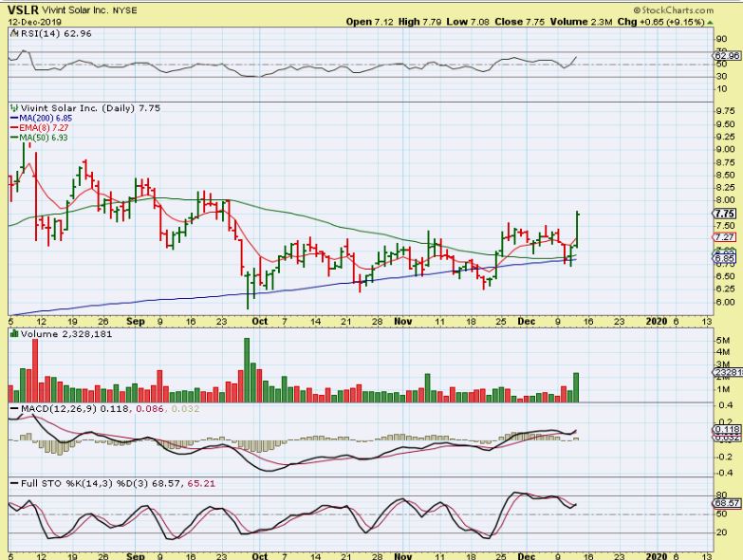Click the blue 6.85 MA tag on right axis
The width and height of the screenshot is (743, 560).
pyautogui.click(x=725, y=258)
